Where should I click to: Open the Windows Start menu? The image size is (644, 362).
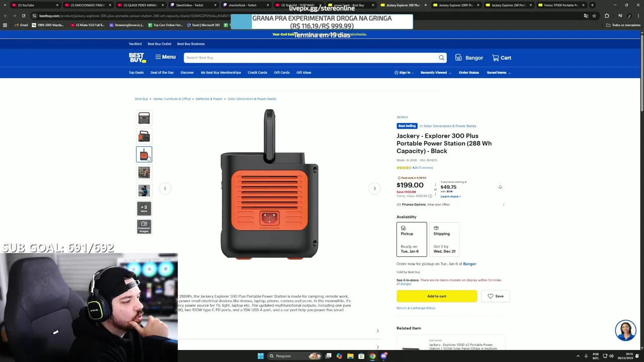261,356
